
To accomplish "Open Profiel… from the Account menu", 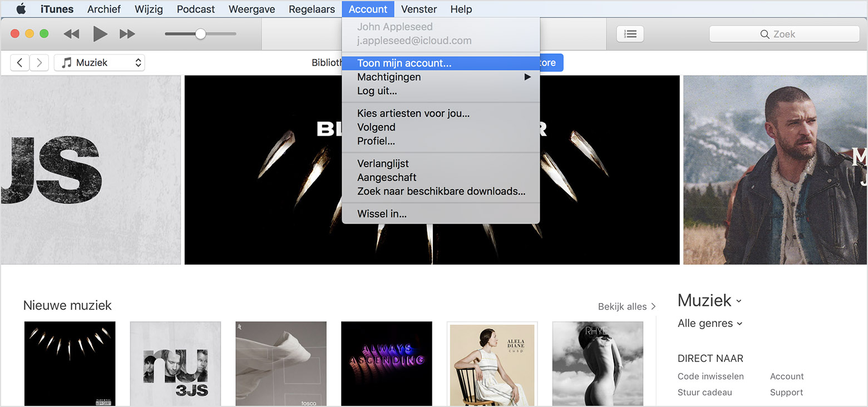I will tap(441, 141).
